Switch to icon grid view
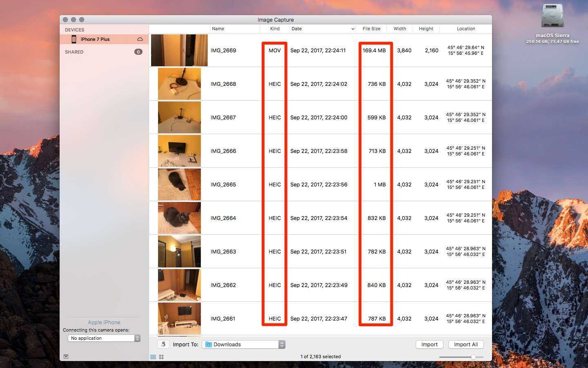This screenshot has width=588, height=368. (x=161, y=357)
